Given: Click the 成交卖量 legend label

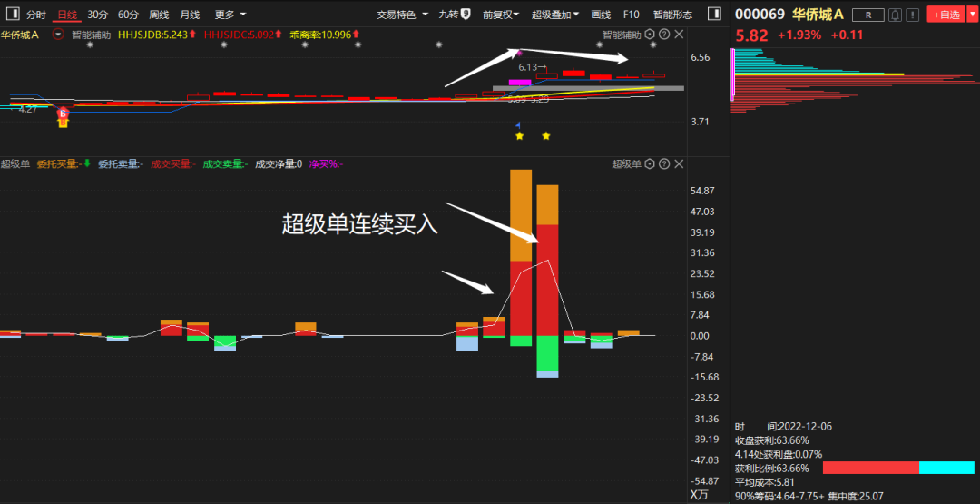Looking at the screenshot, I should (x=226, y=163).
